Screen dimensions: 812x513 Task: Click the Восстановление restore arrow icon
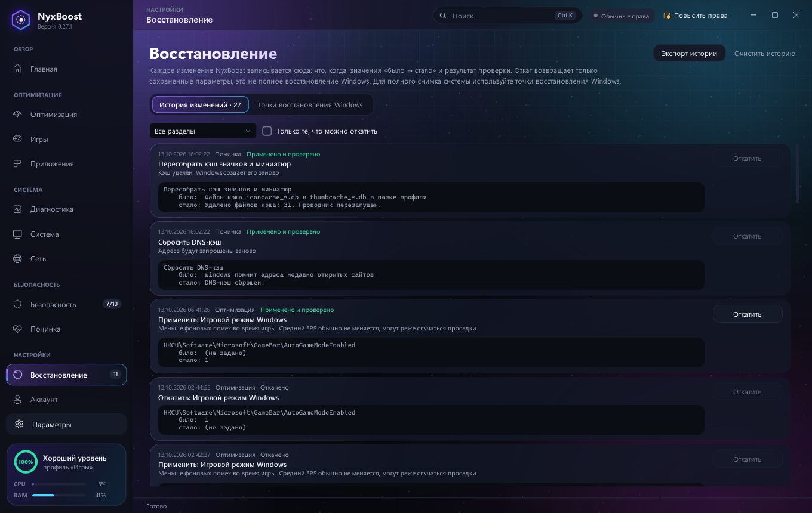(x=19, y=375)
